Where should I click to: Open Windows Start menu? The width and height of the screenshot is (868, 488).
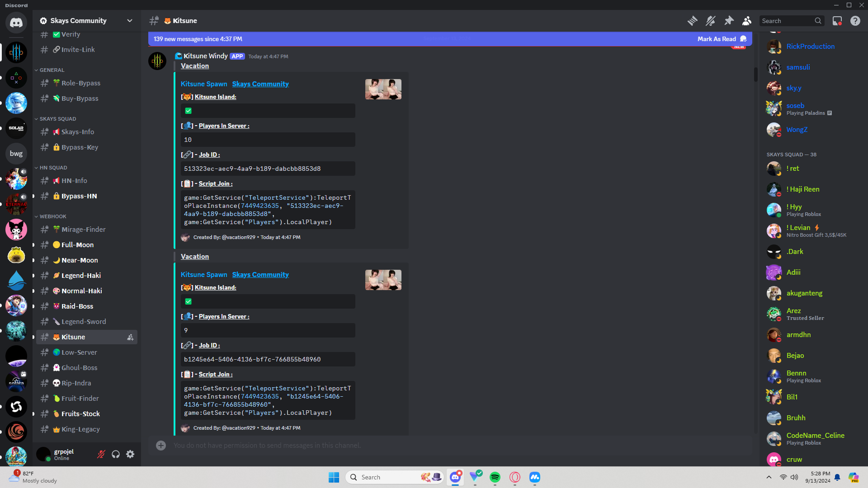334,477
